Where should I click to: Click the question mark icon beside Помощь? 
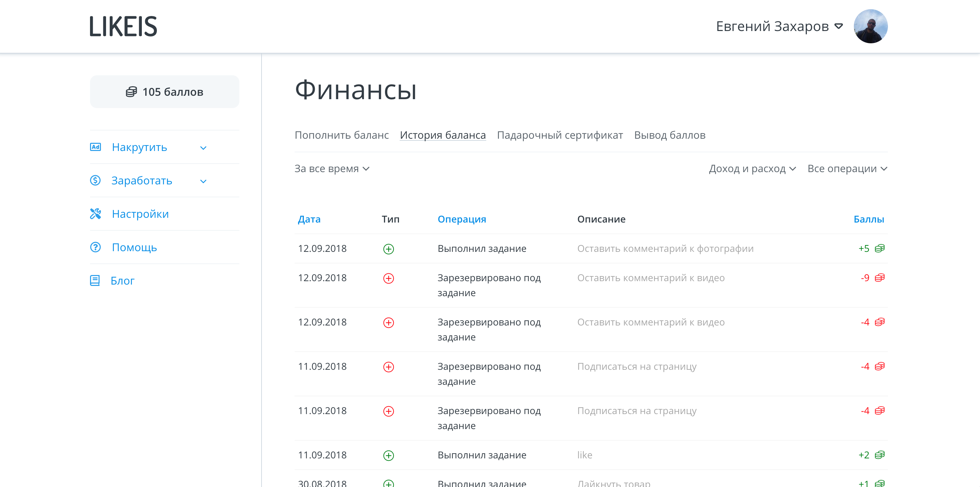(95, 247)
